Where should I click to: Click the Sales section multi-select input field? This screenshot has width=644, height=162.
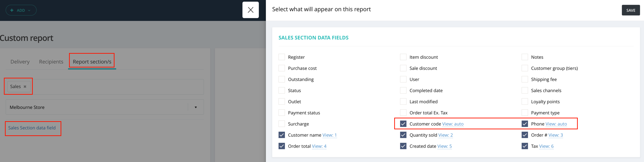click(x=117, y=87)
